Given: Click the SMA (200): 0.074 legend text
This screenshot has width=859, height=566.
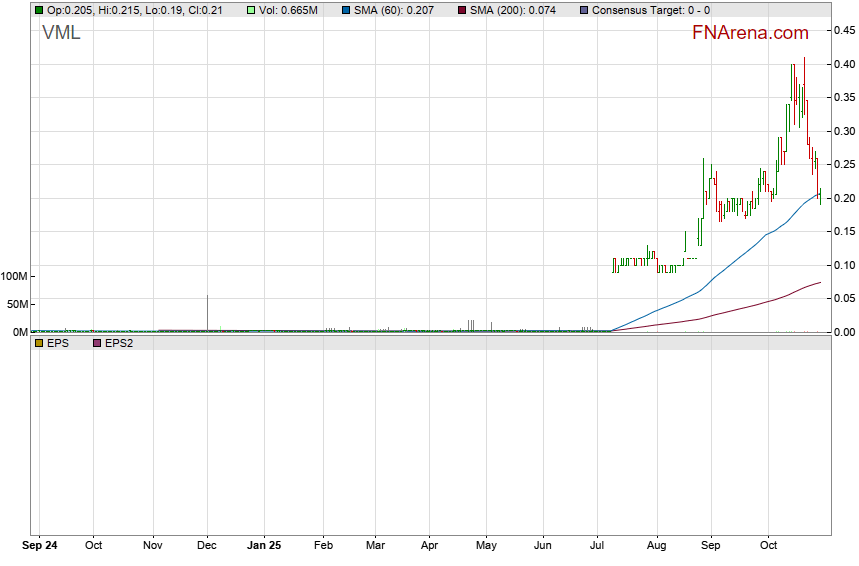Looking at the screenshot, I should (516, 10).
